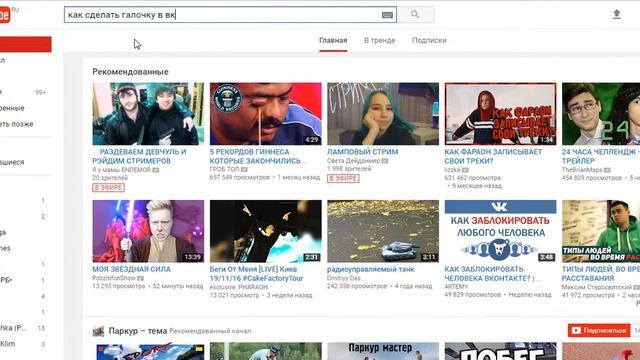This screenshot has width=640, height=360.
Task: Click the МОЯ ЗВЁЗДНАЯ СИЛА title
Action: point(131,269)
